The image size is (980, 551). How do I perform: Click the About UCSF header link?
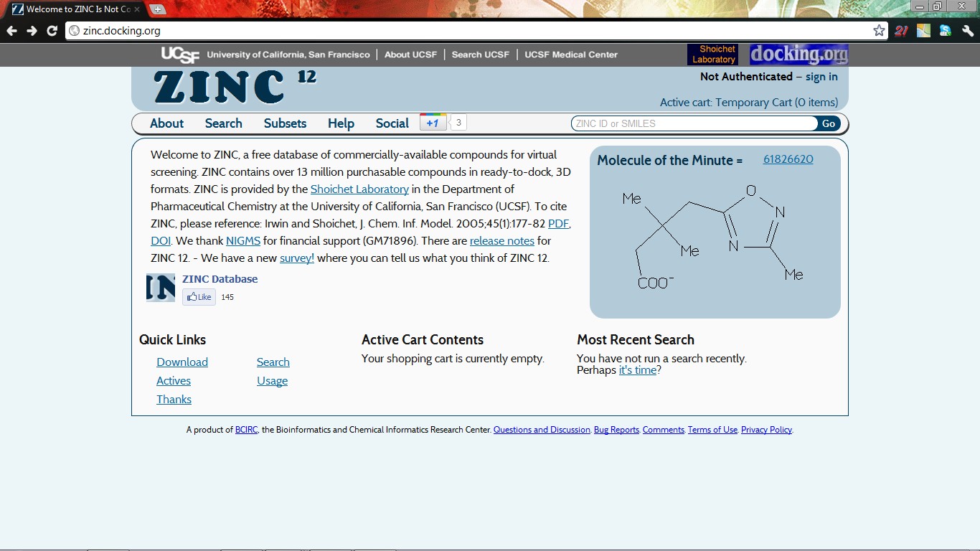[x=410, y=55]
